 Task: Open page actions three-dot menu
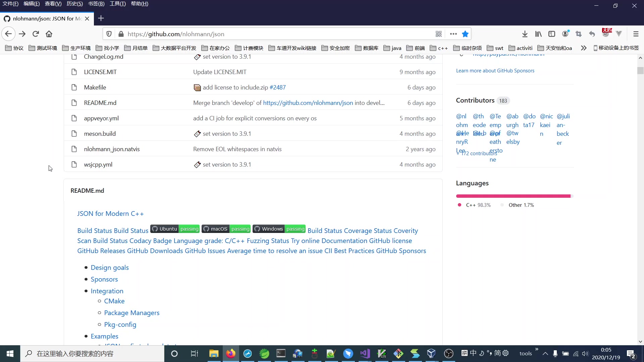click(453, 34)
